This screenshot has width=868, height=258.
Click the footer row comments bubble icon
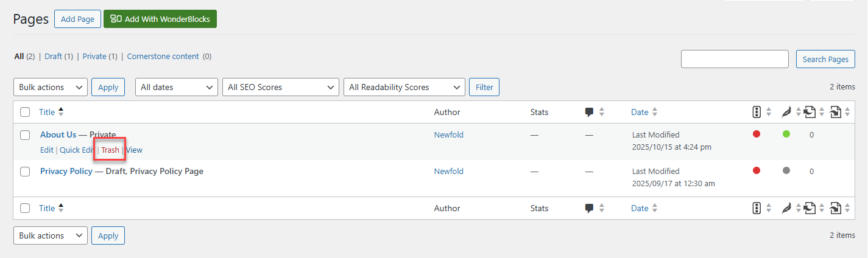(589, 208)
